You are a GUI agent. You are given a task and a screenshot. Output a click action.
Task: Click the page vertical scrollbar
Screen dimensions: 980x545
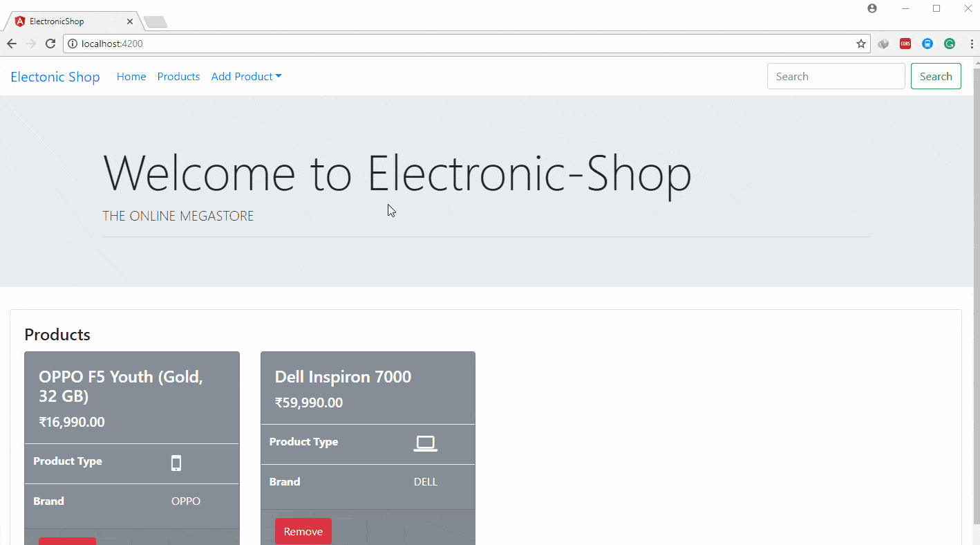pos(976,297)
